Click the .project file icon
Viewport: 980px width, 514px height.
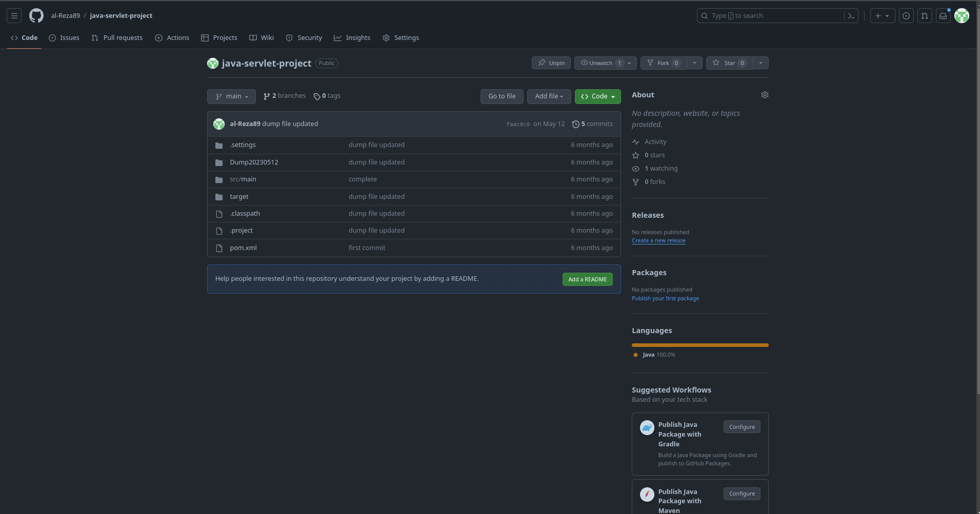click(x=219, y=231)
